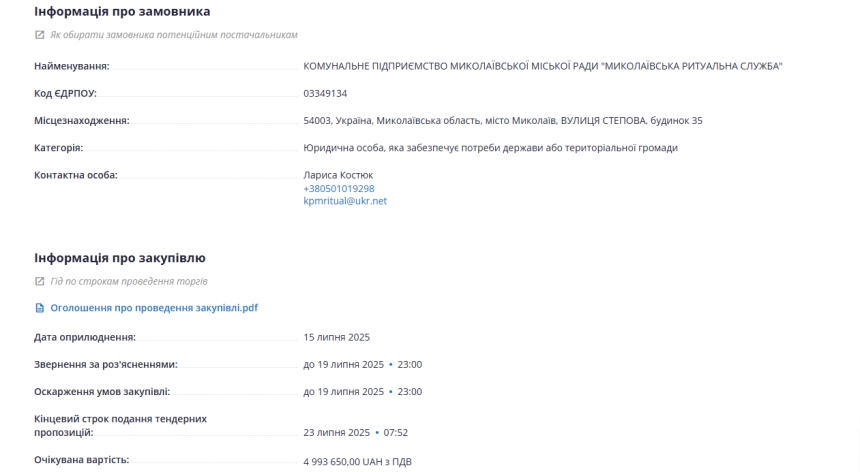Click the 'Оскарження умов закупівлі' deadline value
This screenshot has height=472, width=860.
click(x=363, y=392)
